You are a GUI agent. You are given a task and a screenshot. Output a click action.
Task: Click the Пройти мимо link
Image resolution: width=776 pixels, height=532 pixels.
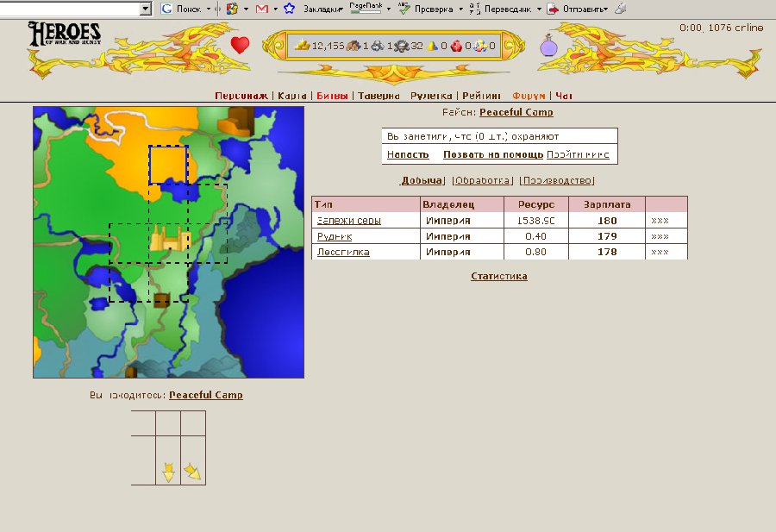pyautogui.click(x=578, y=154)
